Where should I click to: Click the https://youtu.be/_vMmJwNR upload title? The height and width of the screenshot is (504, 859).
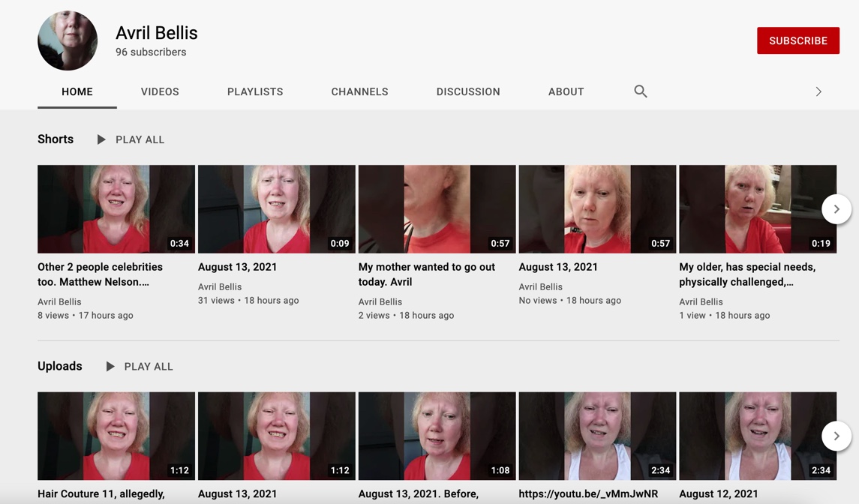[588, 494]
